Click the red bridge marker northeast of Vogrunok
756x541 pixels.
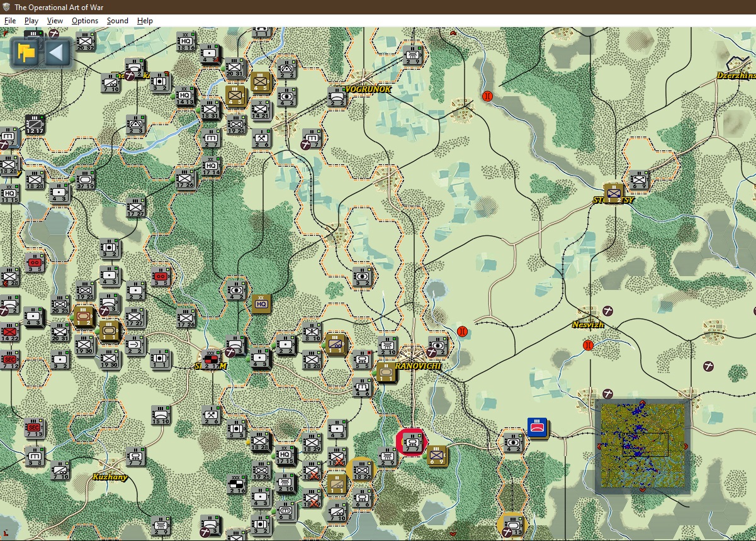[487, 96]
